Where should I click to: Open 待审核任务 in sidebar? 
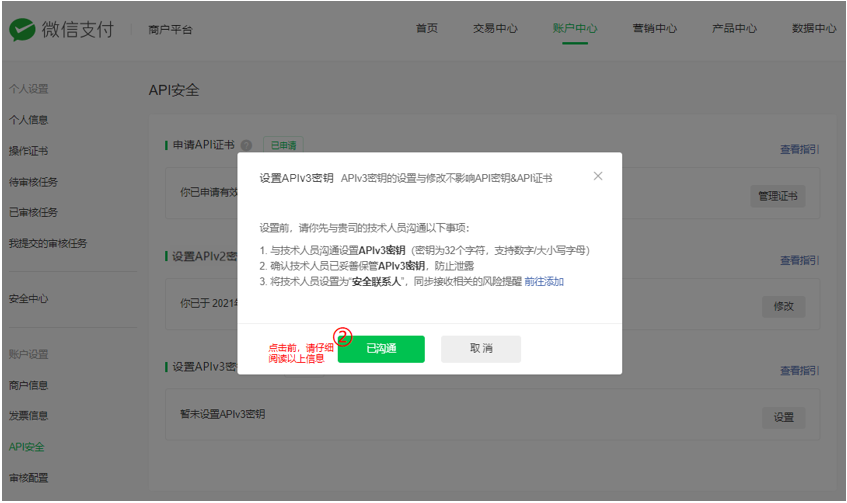(33, 182)
